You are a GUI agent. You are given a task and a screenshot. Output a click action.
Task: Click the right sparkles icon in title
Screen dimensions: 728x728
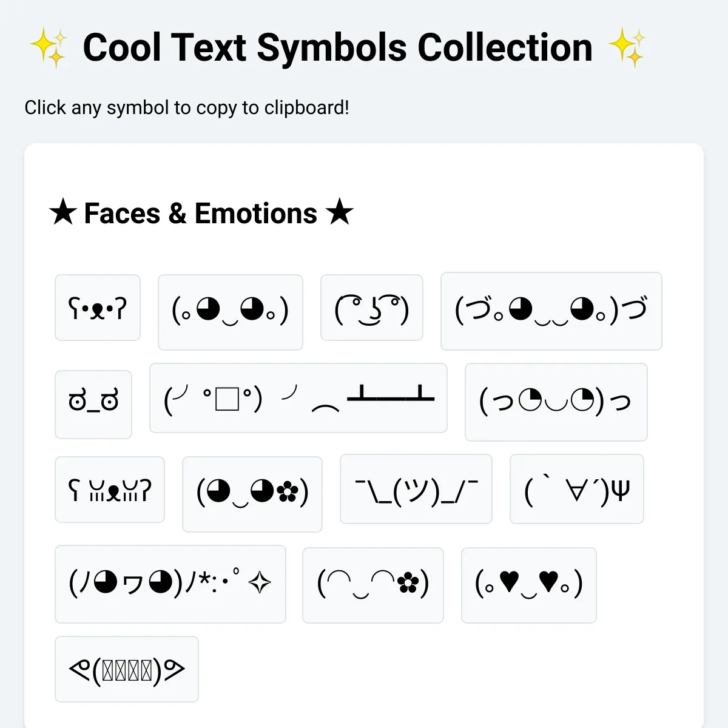click(x=627, y=48)
